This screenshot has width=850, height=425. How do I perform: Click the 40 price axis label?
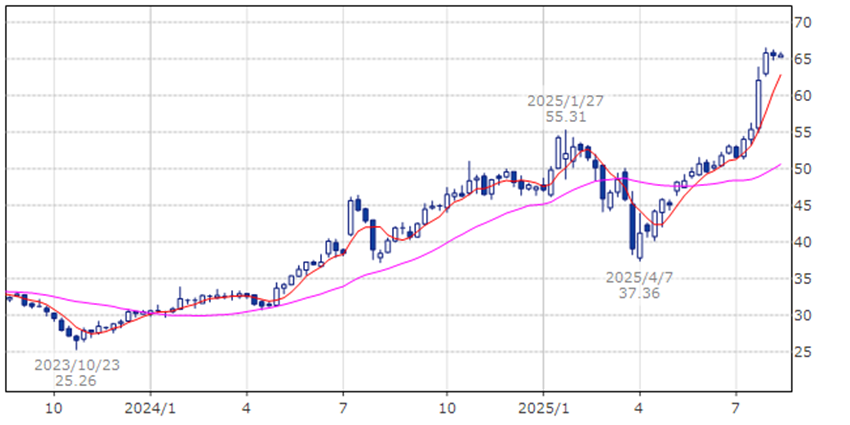[801, 242]
